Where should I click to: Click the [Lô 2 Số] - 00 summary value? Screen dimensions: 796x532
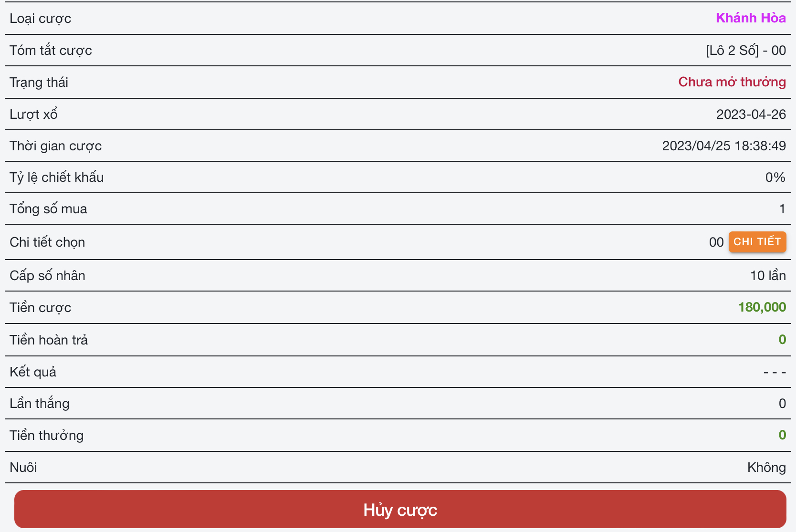(x=745, y=51)
